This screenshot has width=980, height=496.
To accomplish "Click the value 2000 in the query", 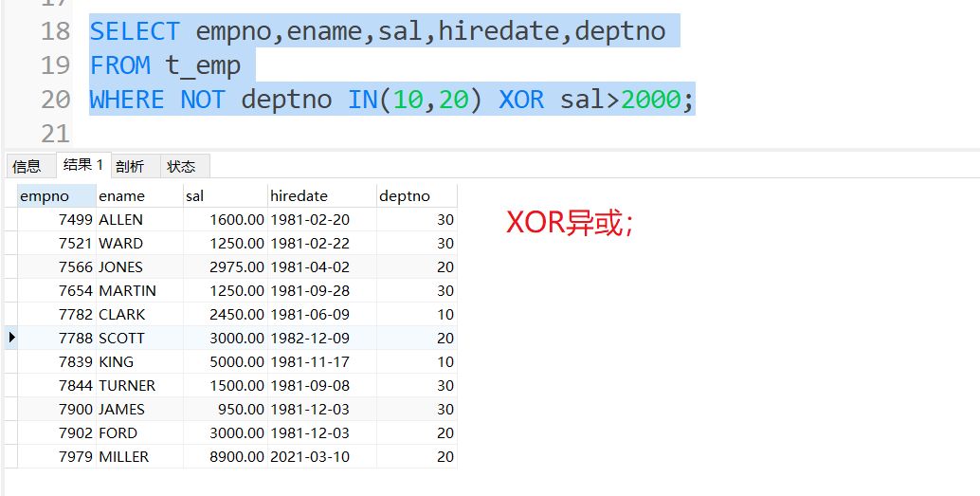I will [650, 100].
